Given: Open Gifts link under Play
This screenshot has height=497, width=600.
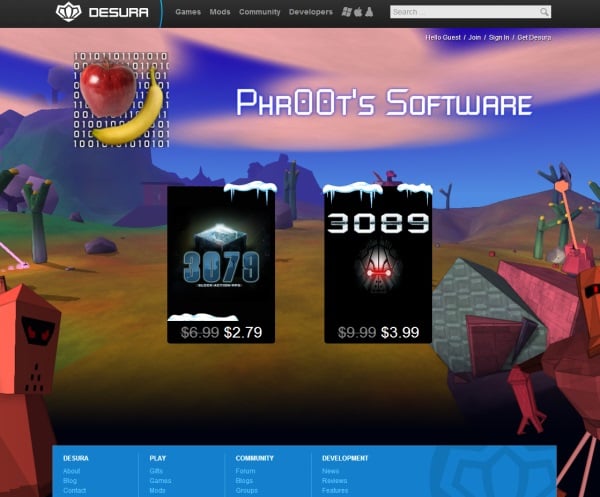Looking at the screenshot, I should pyautogui.click(x=156, y=471).
